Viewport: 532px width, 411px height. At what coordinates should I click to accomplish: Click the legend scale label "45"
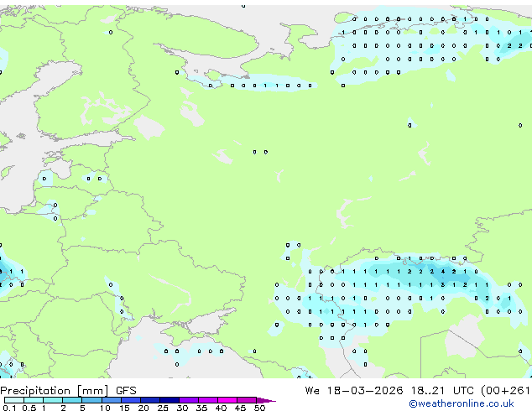(x=240, y=408)
